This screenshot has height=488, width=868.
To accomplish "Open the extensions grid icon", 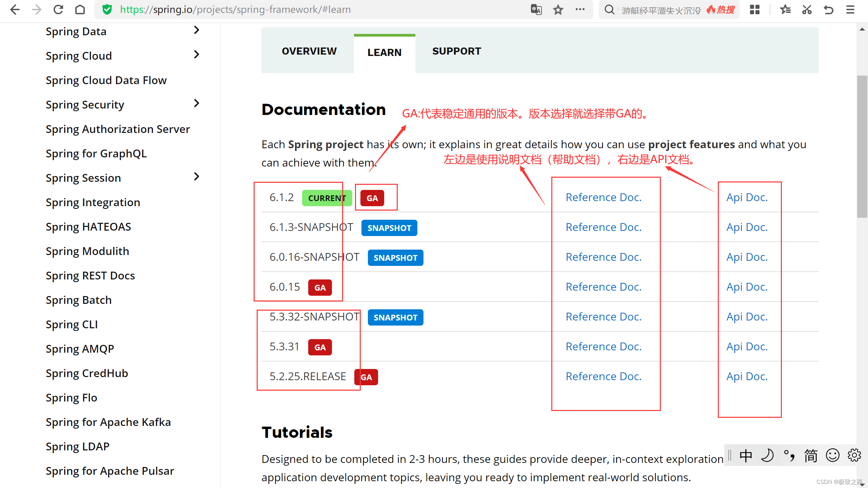I will 754,9.
